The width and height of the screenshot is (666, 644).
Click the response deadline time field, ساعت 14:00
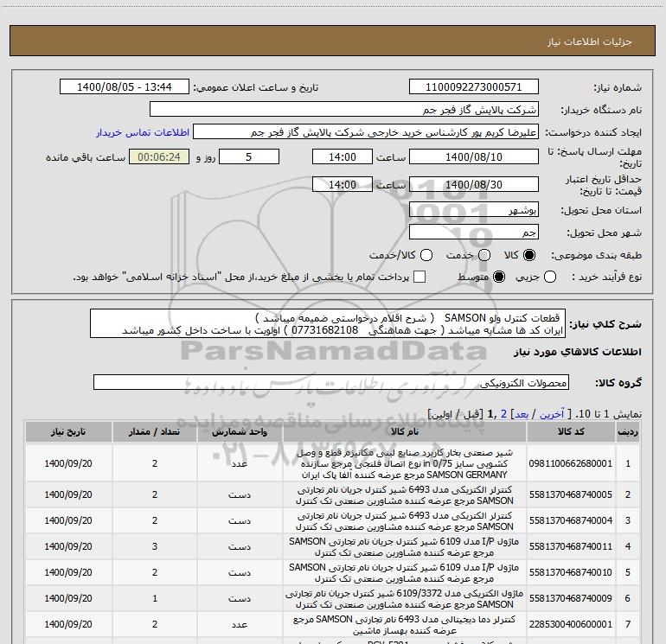coord(343,156)
